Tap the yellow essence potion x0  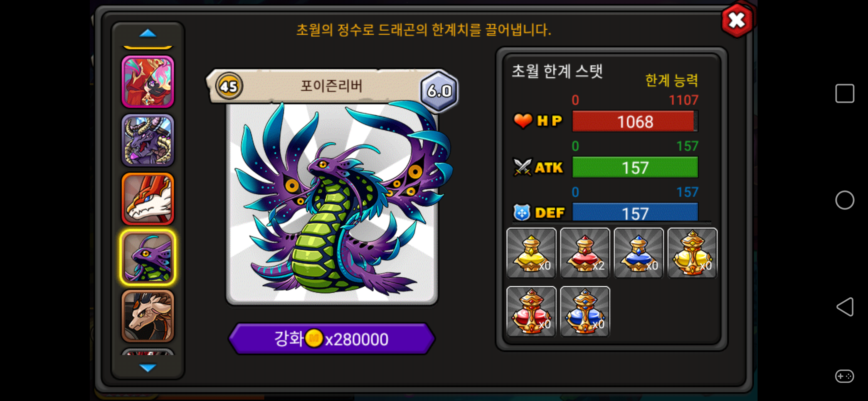click(531, 253)
